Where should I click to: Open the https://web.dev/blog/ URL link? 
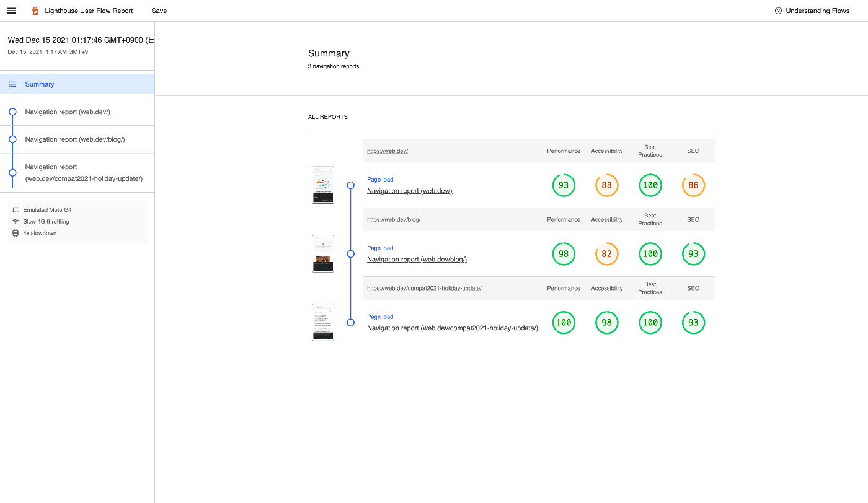point(394,219)
